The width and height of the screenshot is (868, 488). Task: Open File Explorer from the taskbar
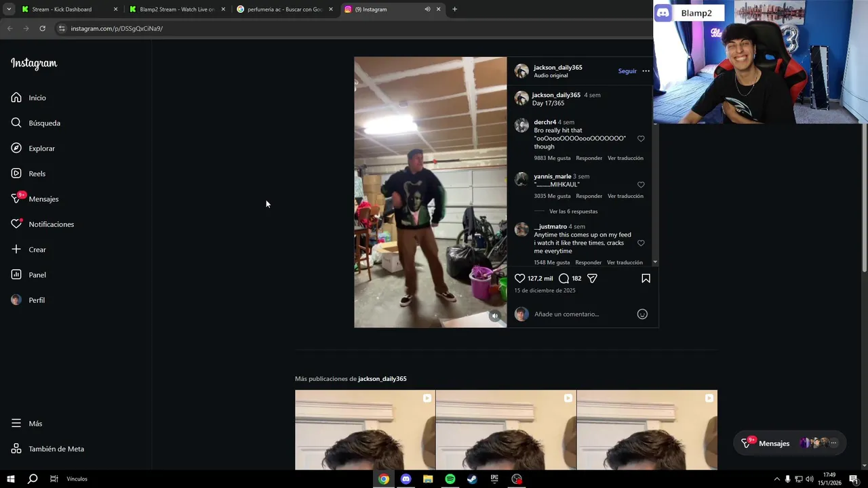coord(428,479)
